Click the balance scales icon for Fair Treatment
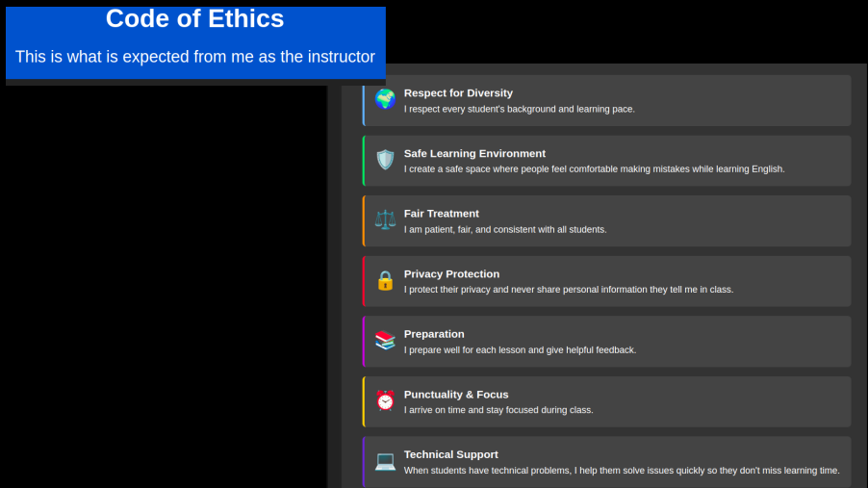The height and width of the screenshot is (488, 868). pos(385,220)
